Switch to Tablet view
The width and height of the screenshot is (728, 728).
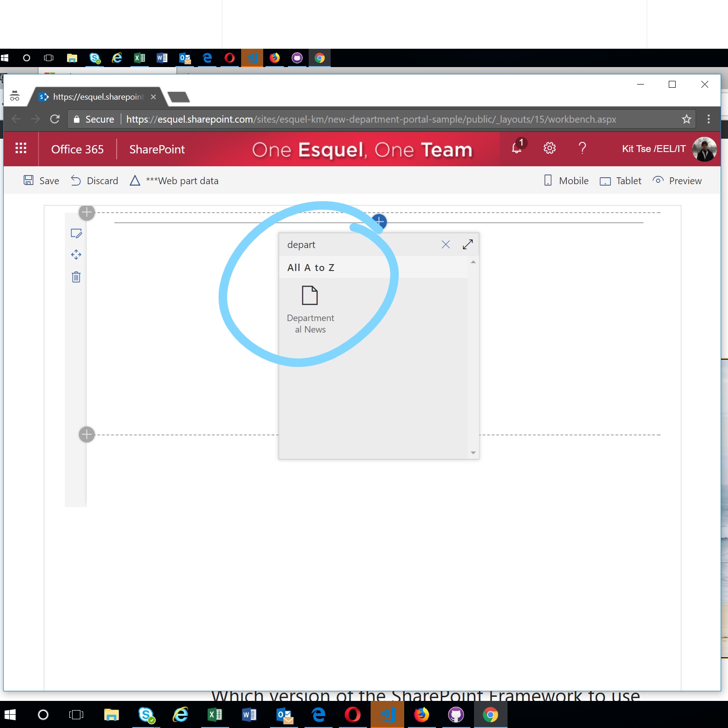621,181
